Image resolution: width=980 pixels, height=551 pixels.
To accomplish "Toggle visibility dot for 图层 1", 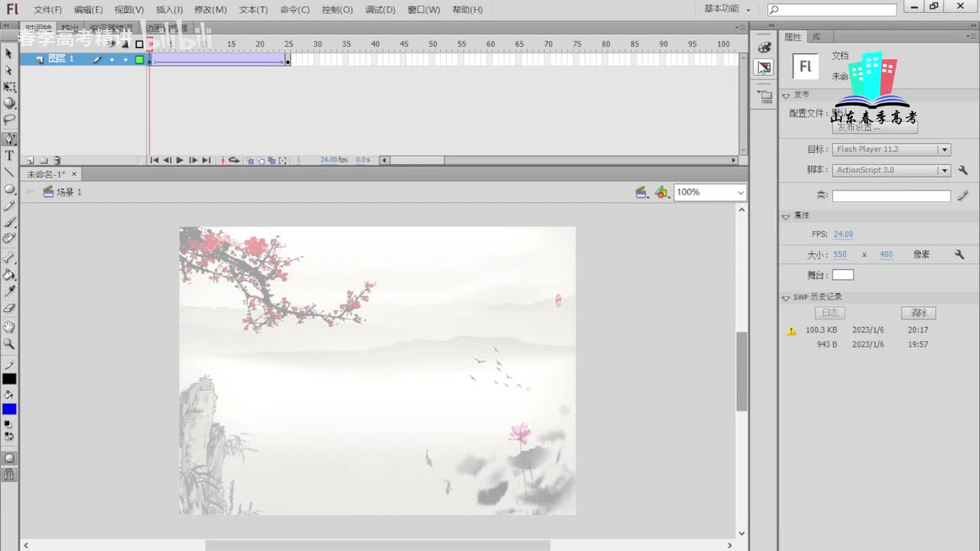I will coord(112,59).
